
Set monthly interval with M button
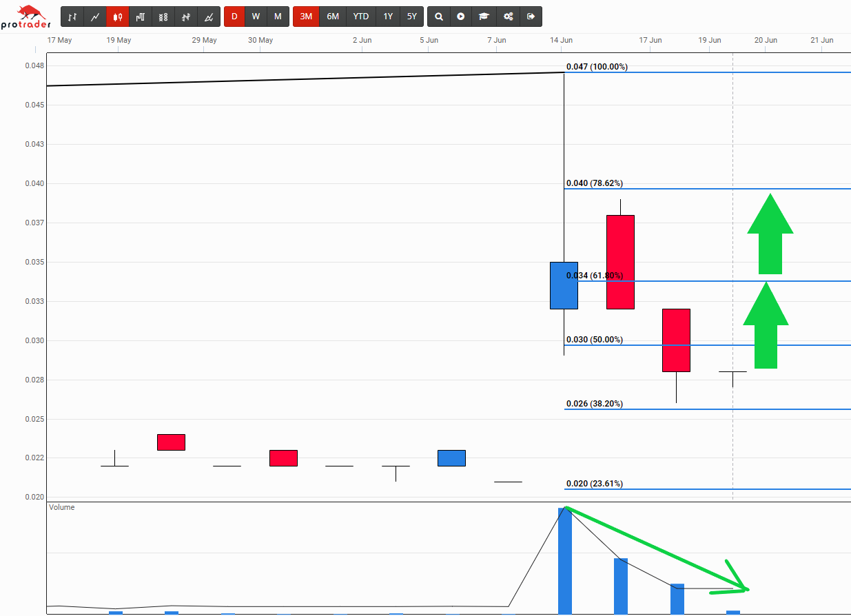tap(278, 17)
